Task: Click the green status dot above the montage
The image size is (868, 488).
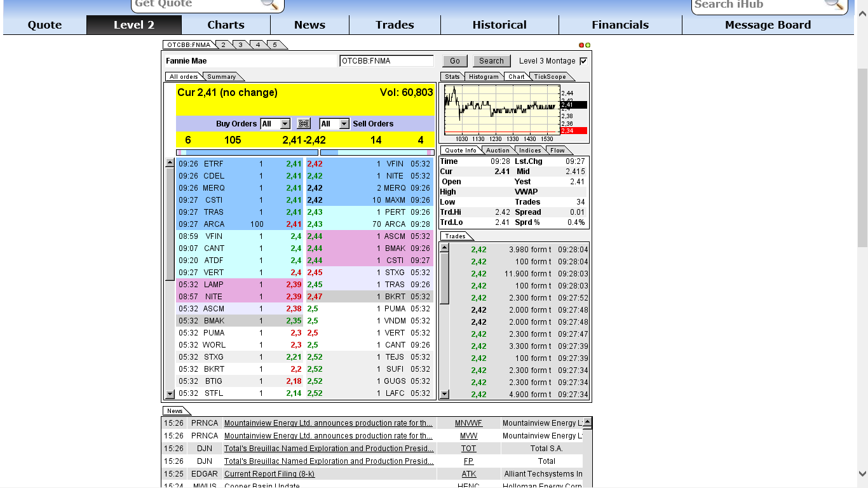Action: coord(587,45)
